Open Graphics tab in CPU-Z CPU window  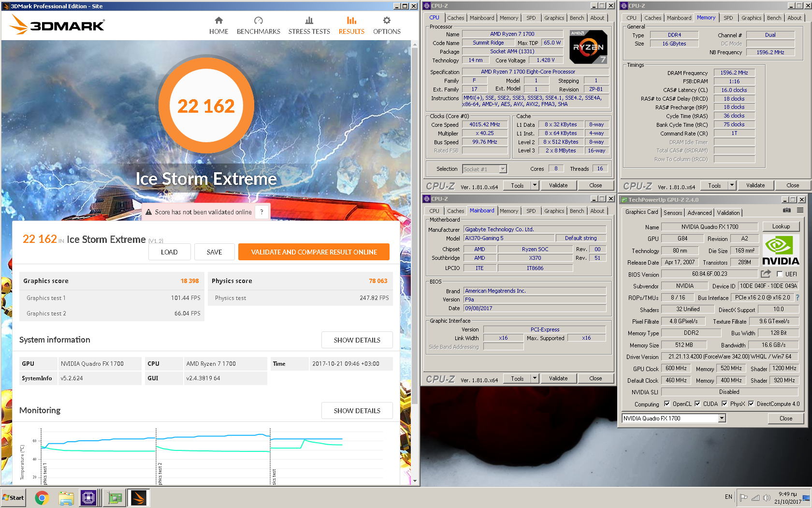click(554, 18)
